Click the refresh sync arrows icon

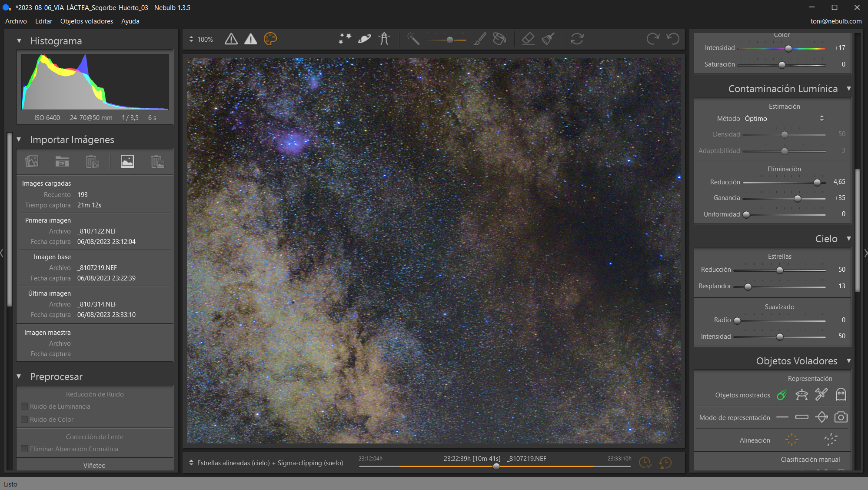coord(577,39)
